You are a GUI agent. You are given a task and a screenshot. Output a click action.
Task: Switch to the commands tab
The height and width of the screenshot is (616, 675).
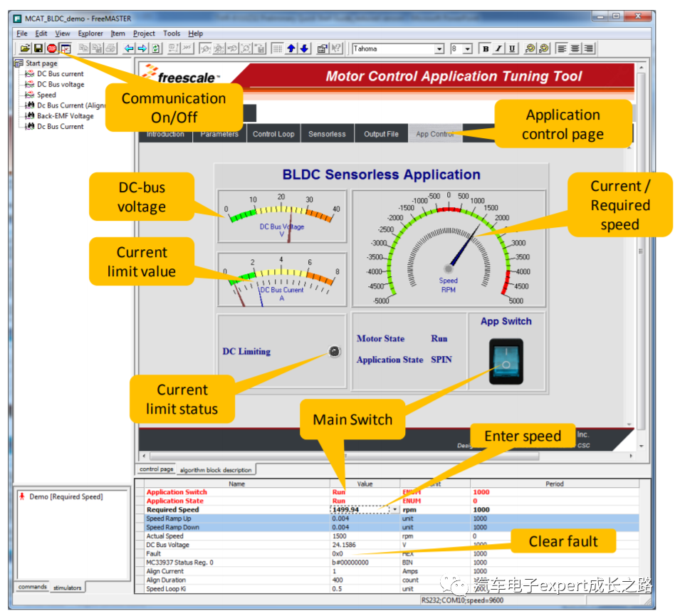point(33,587)
